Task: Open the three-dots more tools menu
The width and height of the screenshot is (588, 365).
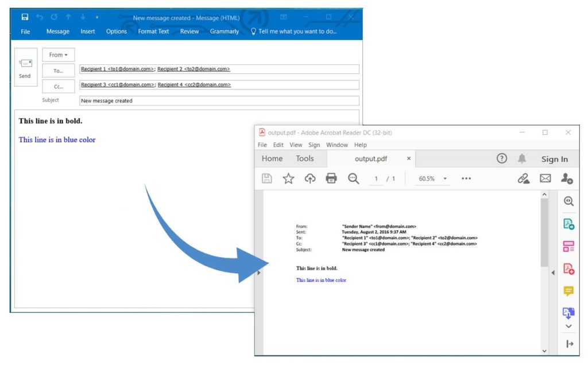Action: point(466,179)
